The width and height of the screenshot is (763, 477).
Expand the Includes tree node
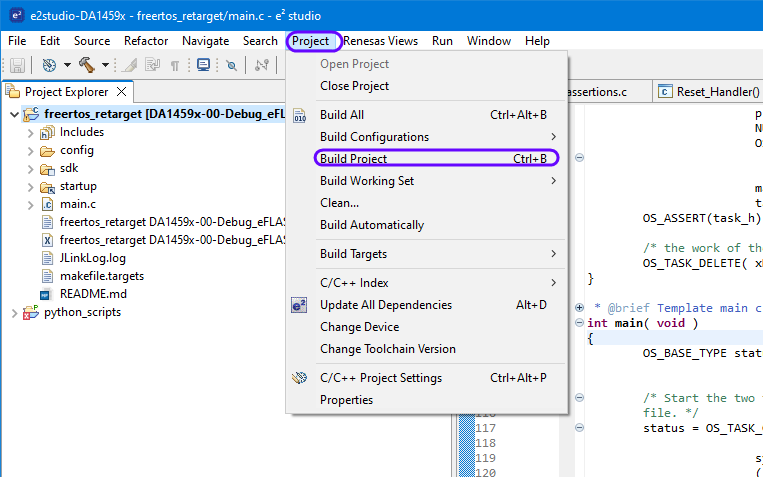[31, 133]
